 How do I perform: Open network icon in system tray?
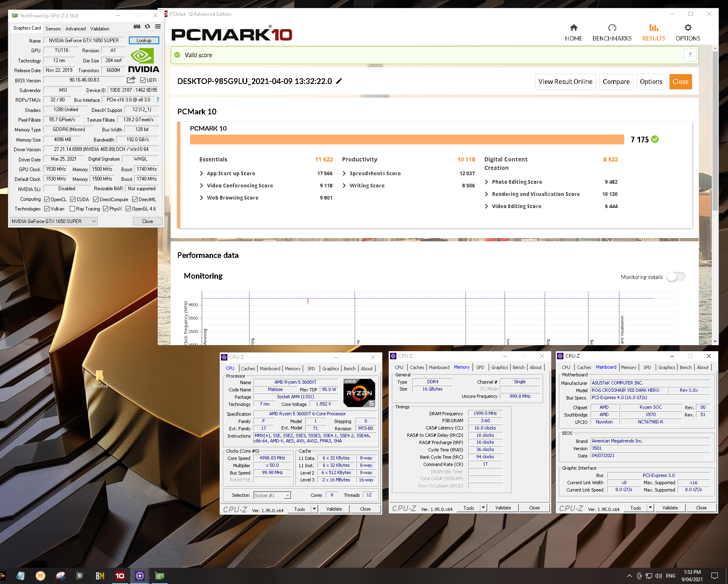(649, 576)
